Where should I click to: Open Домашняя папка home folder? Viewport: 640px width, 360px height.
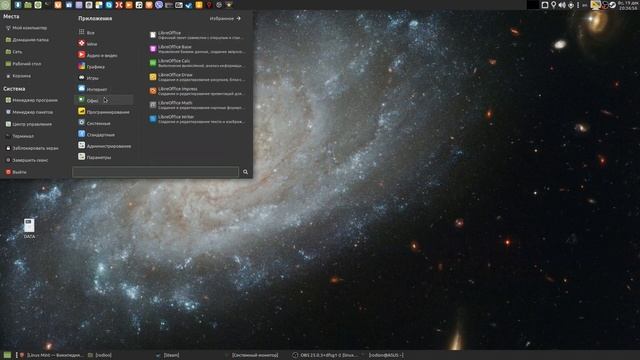(x=27, y=40)
